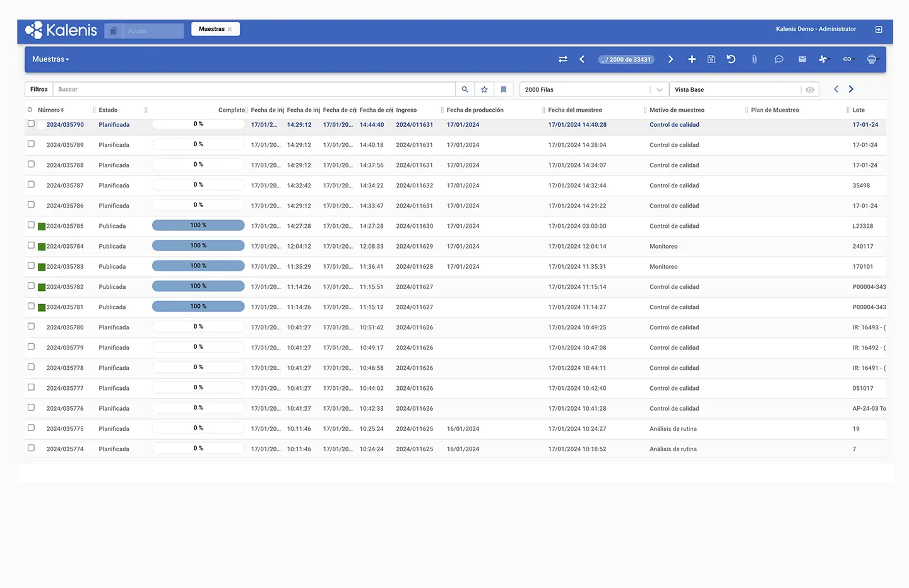Open the comments speech bubble icon
The width and height of the screenshot is (909, 588).
click(x=779, y=59)
